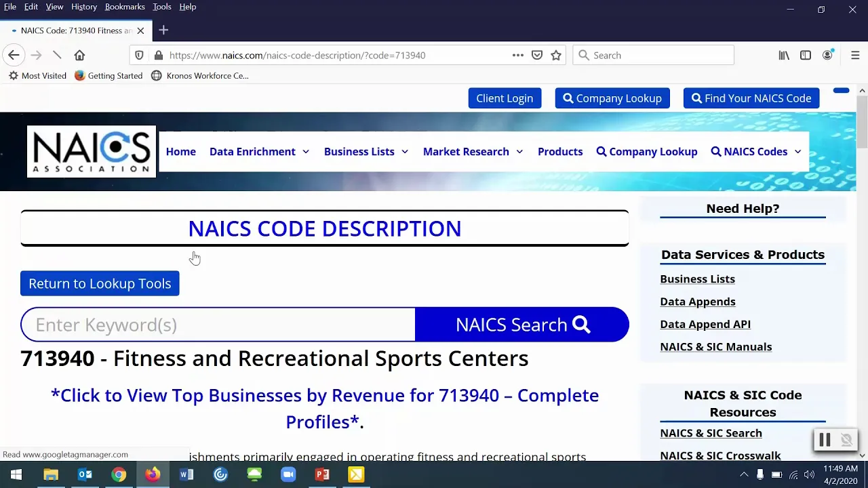
Task: Open Word from taskbar
Action: click(x=186, y=474)
